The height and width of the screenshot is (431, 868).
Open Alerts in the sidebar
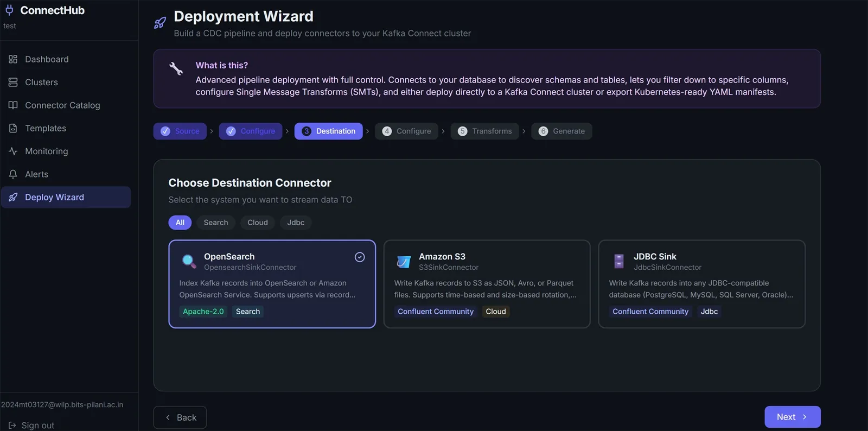point(66,174)
